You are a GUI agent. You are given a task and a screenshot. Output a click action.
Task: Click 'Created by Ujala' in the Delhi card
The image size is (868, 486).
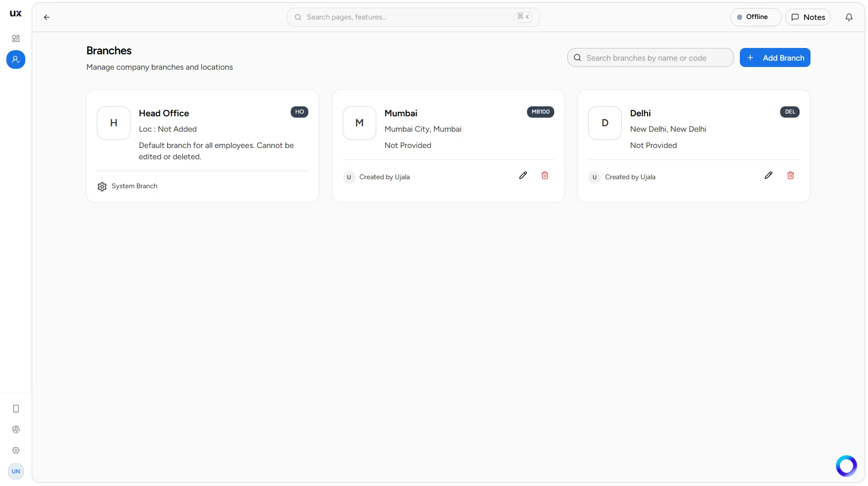pos(630,177)
